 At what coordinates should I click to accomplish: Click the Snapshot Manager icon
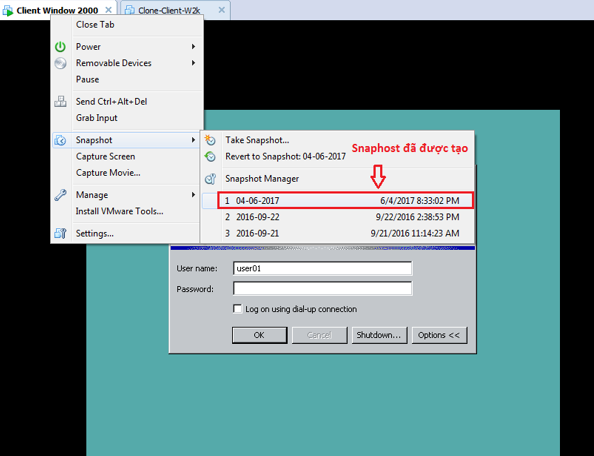click(210, 179)
